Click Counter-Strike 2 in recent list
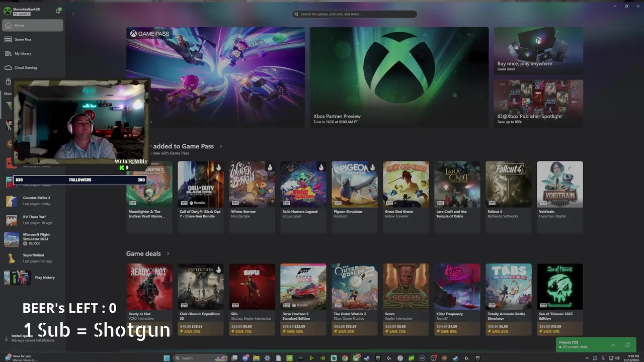Viewport: 644px width, 362px height. tap(32, 201)
